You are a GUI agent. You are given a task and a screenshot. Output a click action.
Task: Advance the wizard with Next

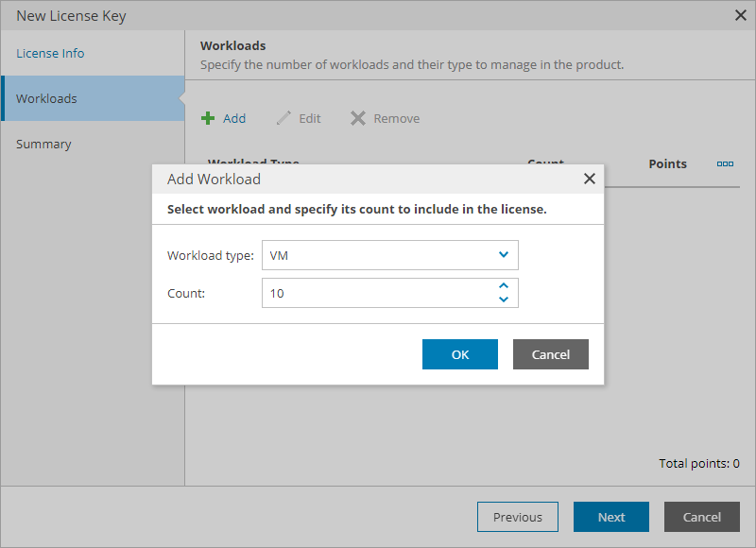pyautogui.click(x=610, y=517)
